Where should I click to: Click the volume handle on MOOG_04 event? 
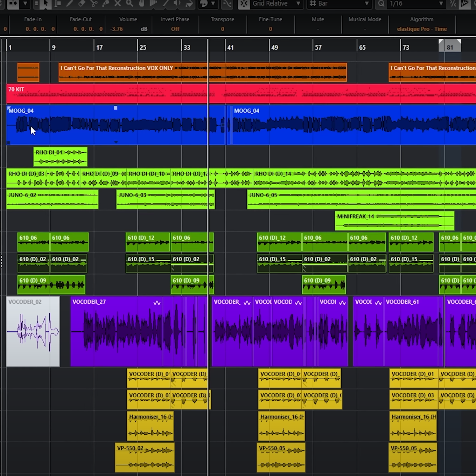click(x=115, y=108)
